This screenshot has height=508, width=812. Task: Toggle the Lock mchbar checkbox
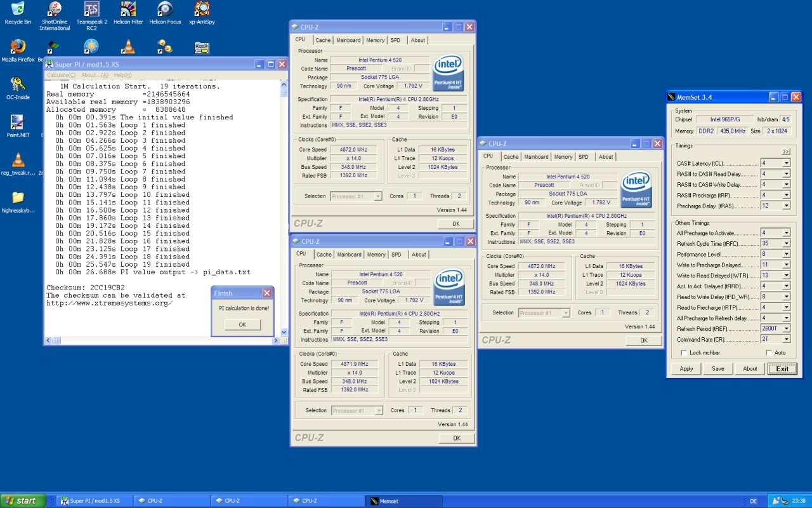coord(684,353)
